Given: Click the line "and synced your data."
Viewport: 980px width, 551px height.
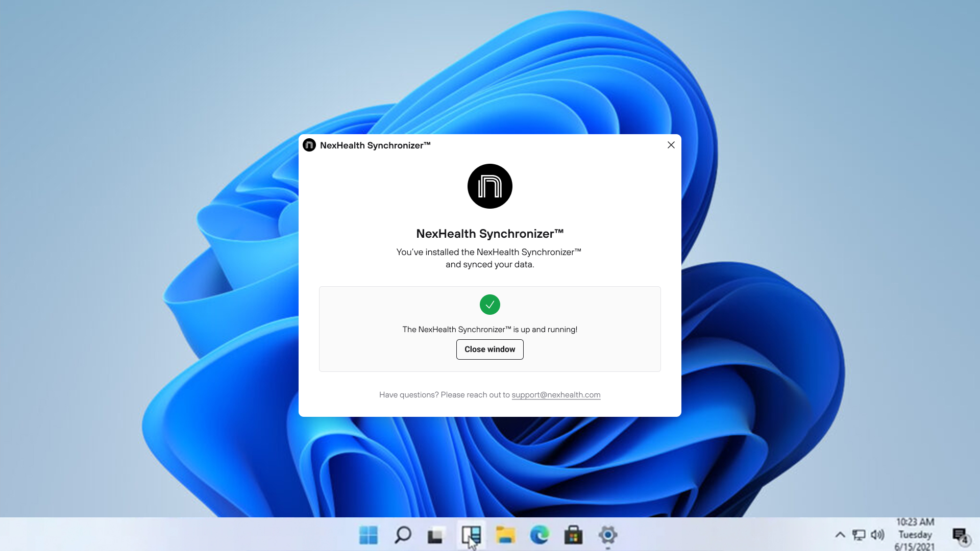Looking at the screenshot, I should 490,264.
